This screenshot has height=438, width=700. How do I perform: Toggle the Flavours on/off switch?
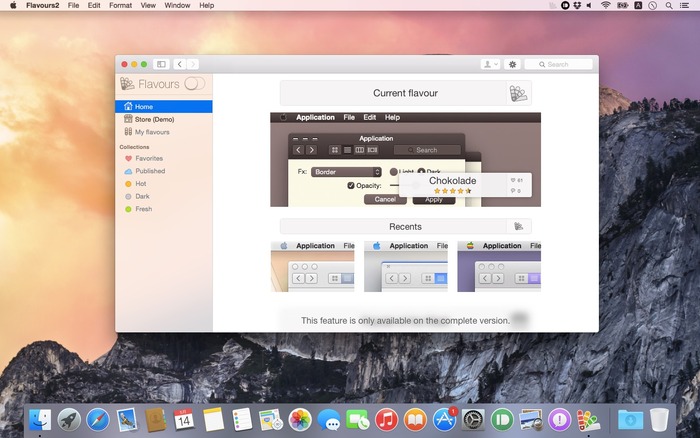tap(195, 83)
